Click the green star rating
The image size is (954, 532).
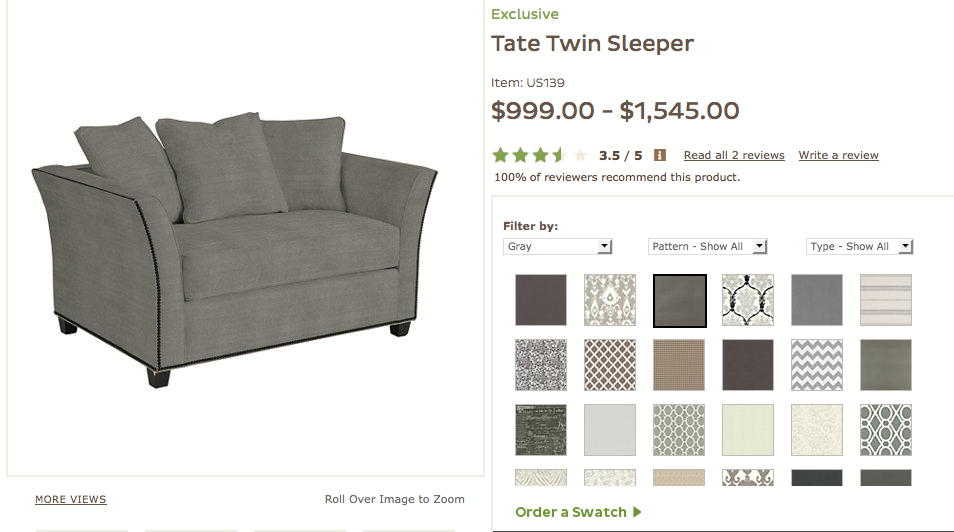539,155
